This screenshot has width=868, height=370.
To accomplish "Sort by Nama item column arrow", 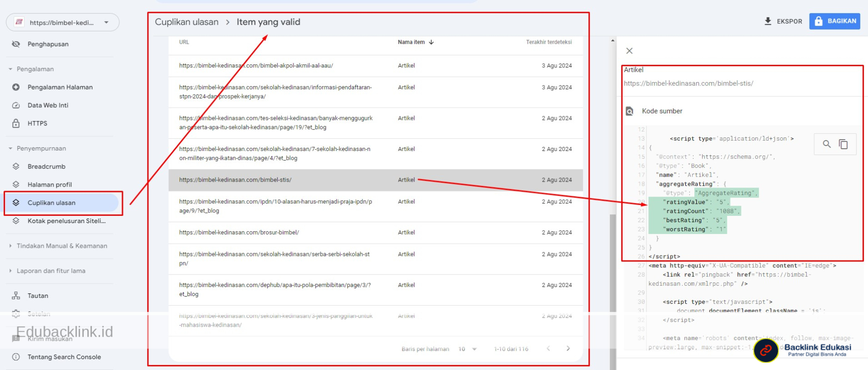I will point(431,42).
